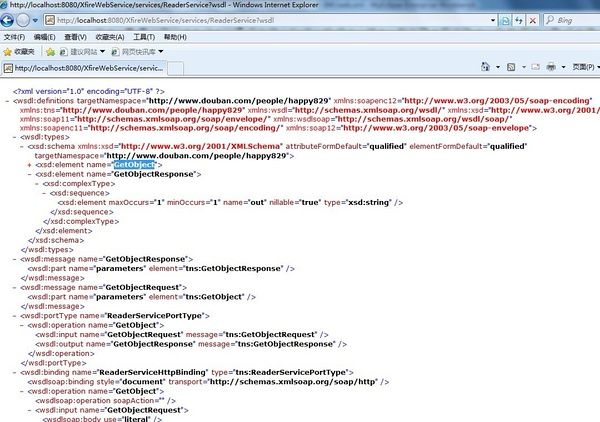
Task: Open the 查看(V) menu
Action: click(75, 37)
